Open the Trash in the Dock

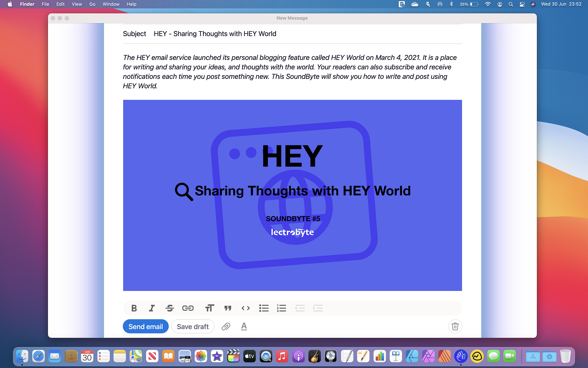(566, 356)
